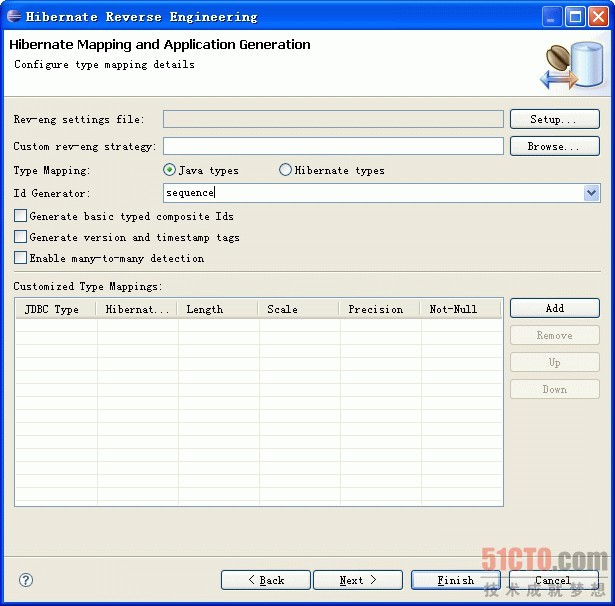
Task: Click the Scale column header
Action: 298,309
